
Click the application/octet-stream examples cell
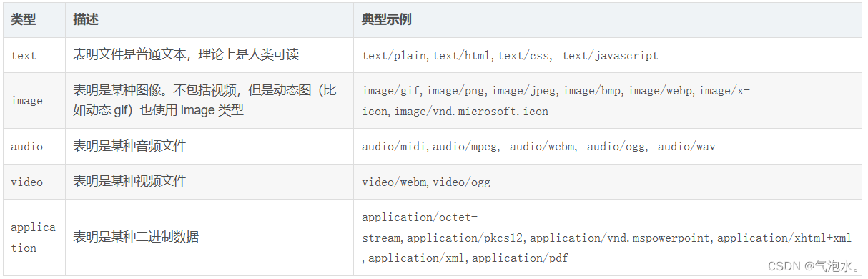608,238
